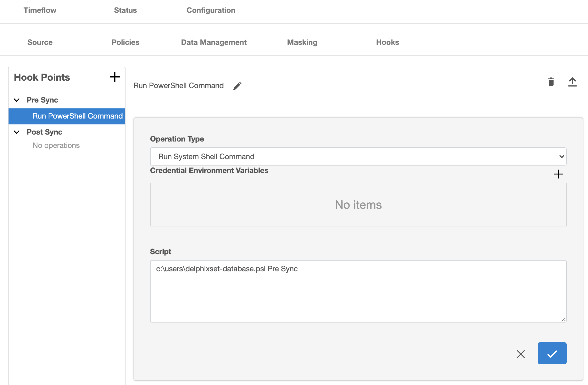
Task: Collapse the Pre Sync section
Action: point(17,100)
